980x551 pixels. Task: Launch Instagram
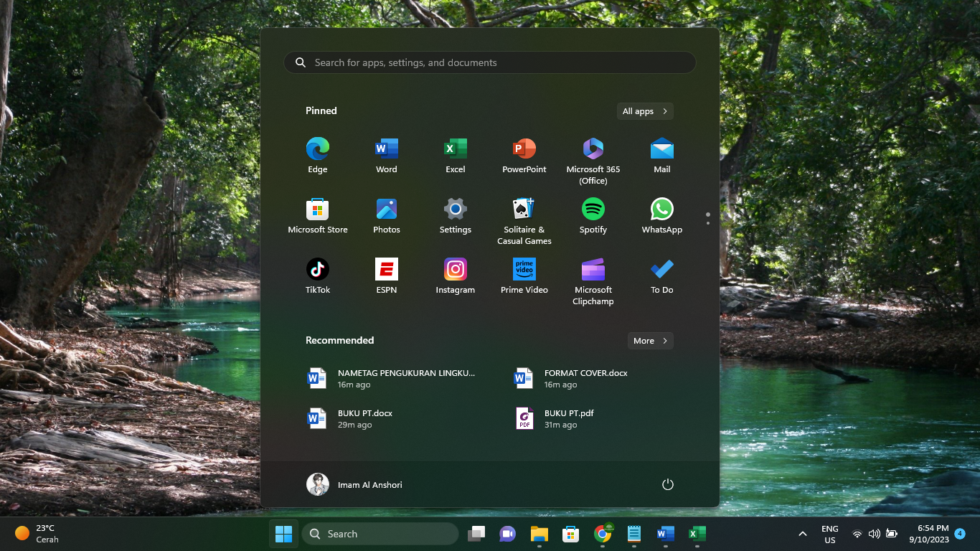point(456,276)
